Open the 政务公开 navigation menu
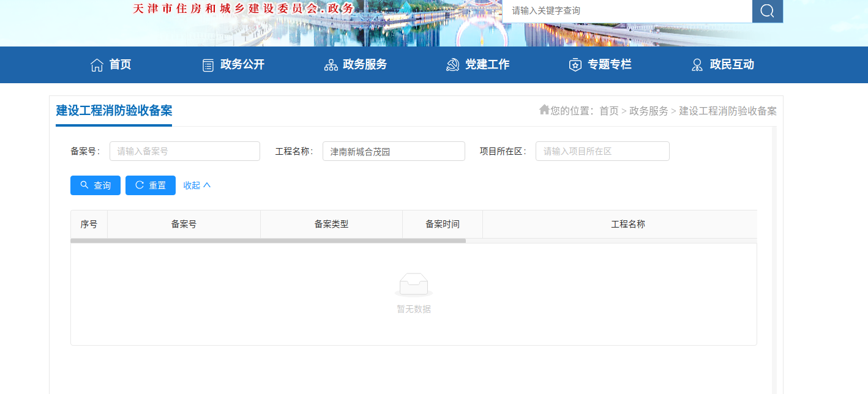 coord(242,65)
